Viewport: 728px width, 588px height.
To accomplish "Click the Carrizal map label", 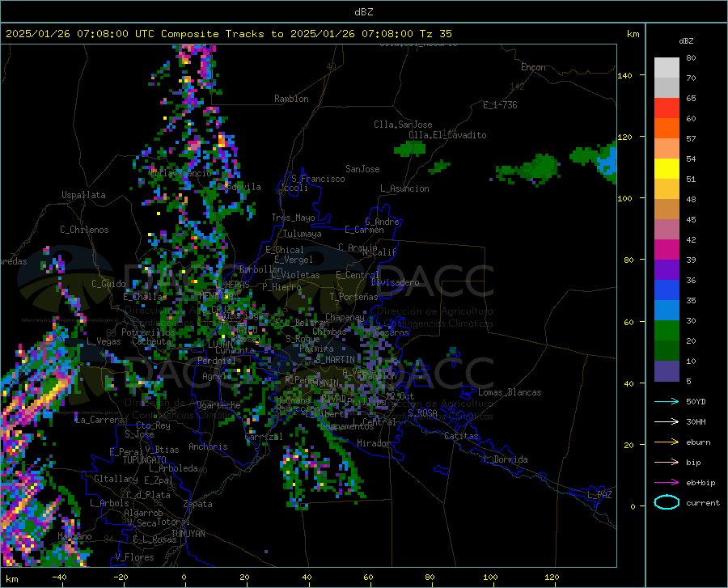I will click(x=264, y=437).
